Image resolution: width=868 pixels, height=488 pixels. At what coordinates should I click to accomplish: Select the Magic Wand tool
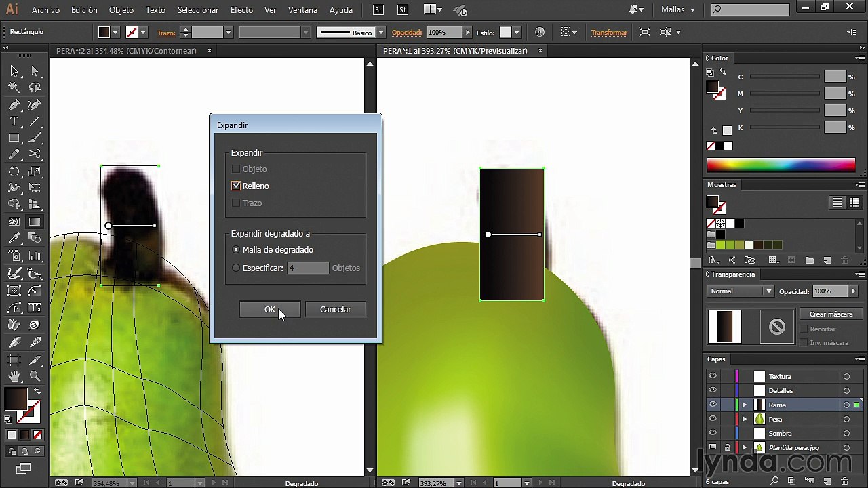tap(14, 87)
